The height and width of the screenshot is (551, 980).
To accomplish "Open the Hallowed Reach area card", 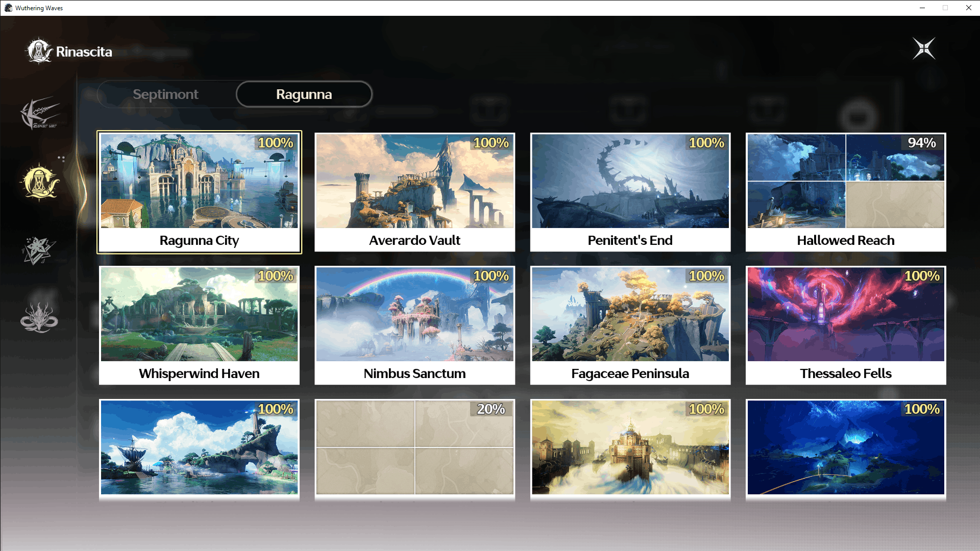I will point(846,192).
